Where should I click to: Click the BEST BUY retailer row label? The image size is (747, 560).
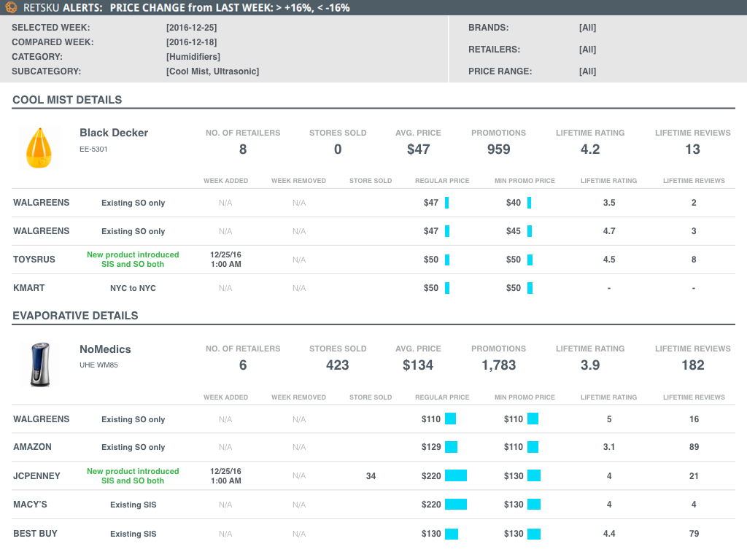point(35,534)
